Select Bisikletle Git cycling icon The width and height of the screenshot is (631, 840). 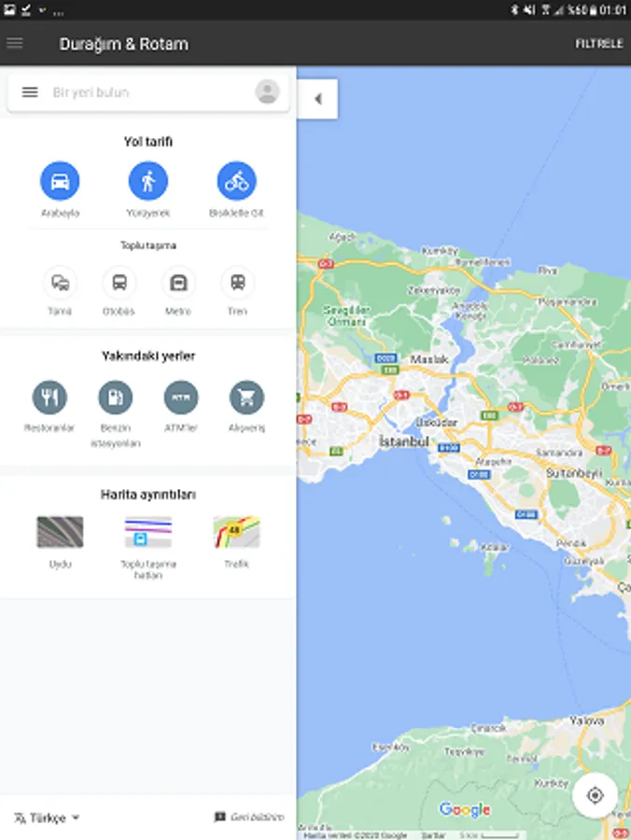pos(236,181)
